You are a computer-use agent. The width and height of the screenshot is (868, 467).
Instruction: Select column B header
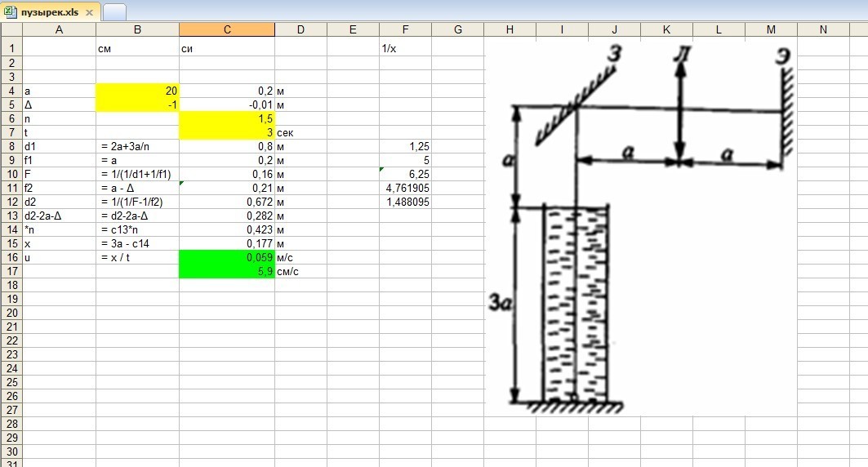click(137, 30)
